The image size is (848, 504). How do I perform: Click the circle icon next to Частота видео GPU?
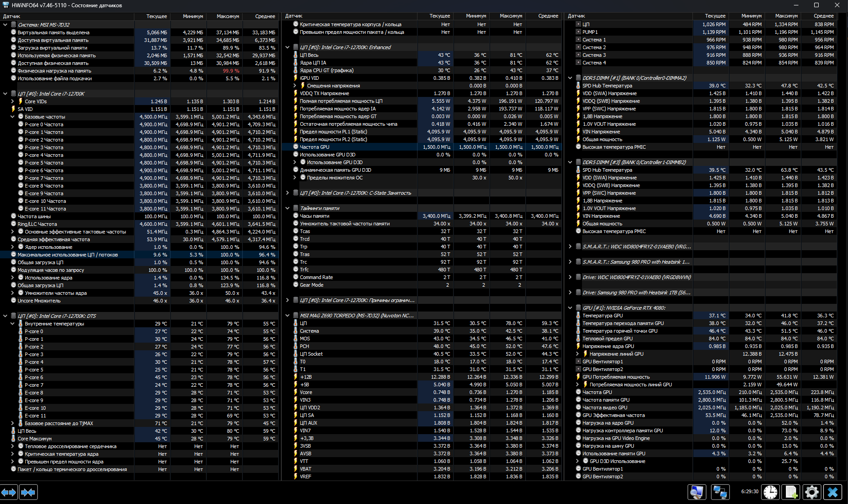(x=578, y=408)
